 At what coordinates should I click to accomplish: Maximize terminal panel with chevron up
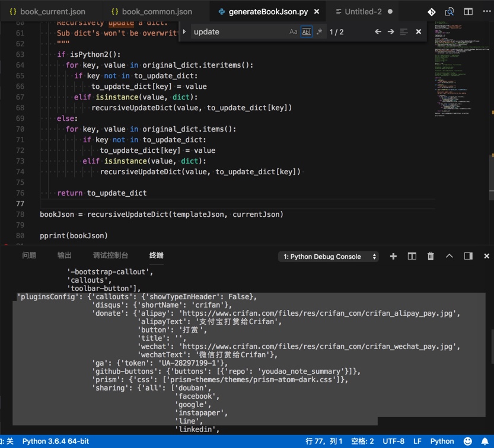click(x=450, y=256)
